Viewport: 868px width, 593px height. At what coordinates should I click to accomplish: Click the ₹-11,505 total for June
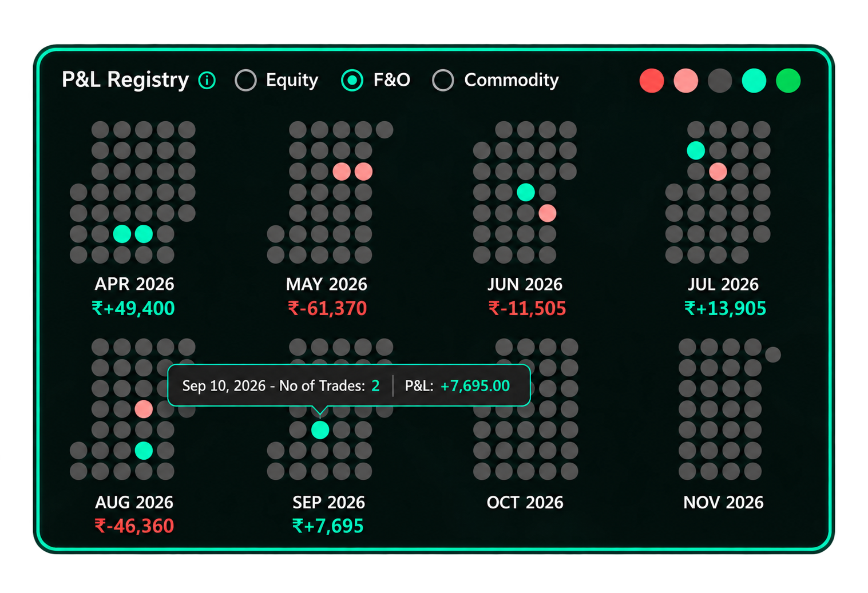coord(527,309)
